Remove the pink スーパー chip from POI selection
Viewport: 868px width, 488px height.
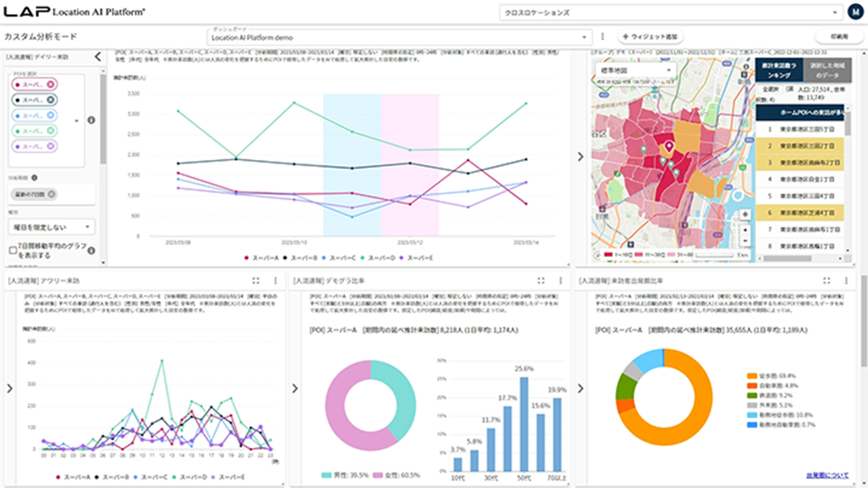click(x=50, y=84)
